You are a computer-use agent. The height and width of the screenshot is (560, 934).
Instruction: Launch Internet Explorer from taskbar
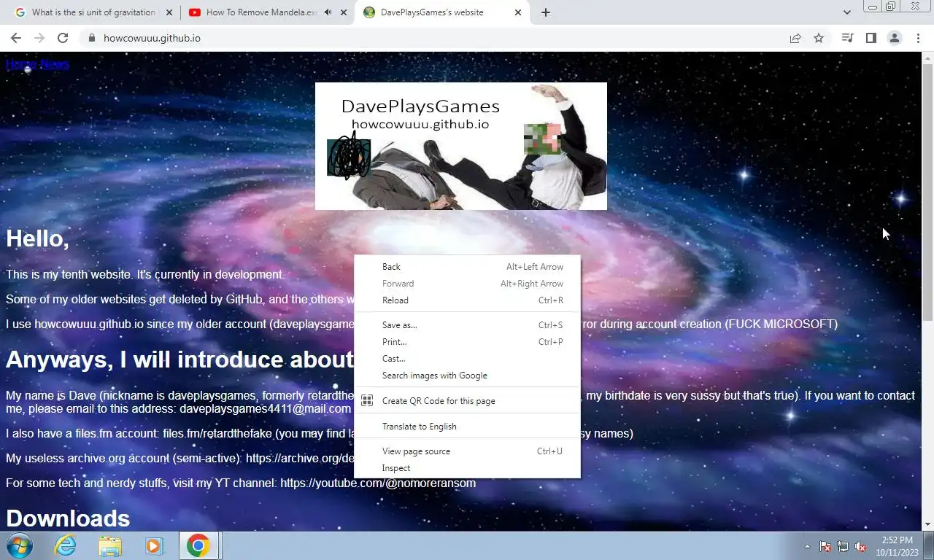click(65, 545)
